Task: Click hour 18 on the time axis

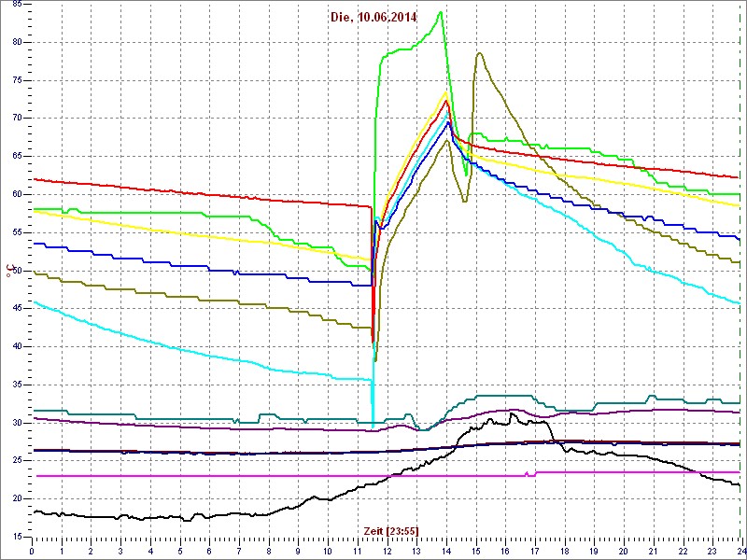Action: (564, 551)
